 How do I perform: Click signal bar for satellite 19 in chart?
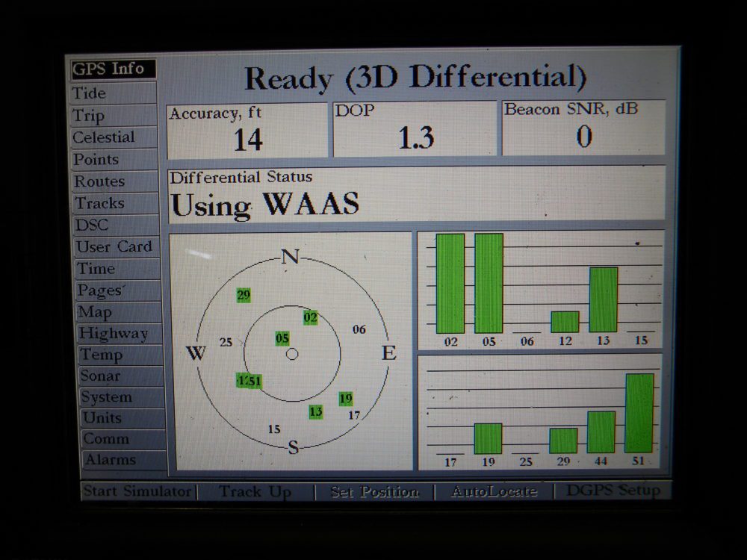[489, 438]
